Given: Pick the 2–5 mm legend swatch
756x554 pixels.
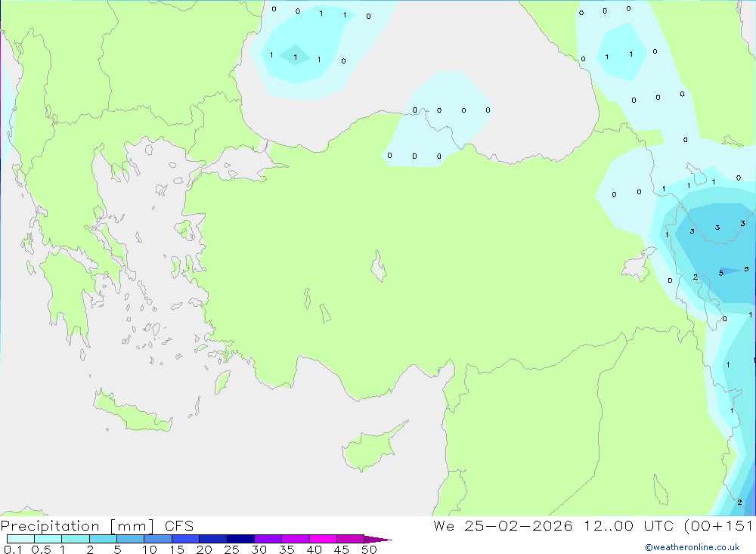Looking at the screenshot, I should [103, 539].
